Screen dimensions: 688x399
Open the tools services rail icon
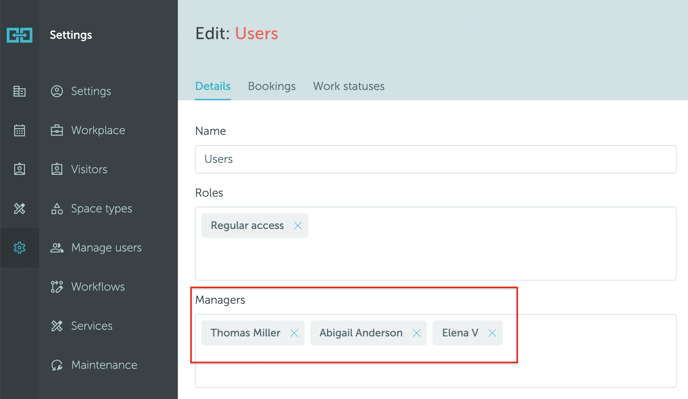(19, 208)
